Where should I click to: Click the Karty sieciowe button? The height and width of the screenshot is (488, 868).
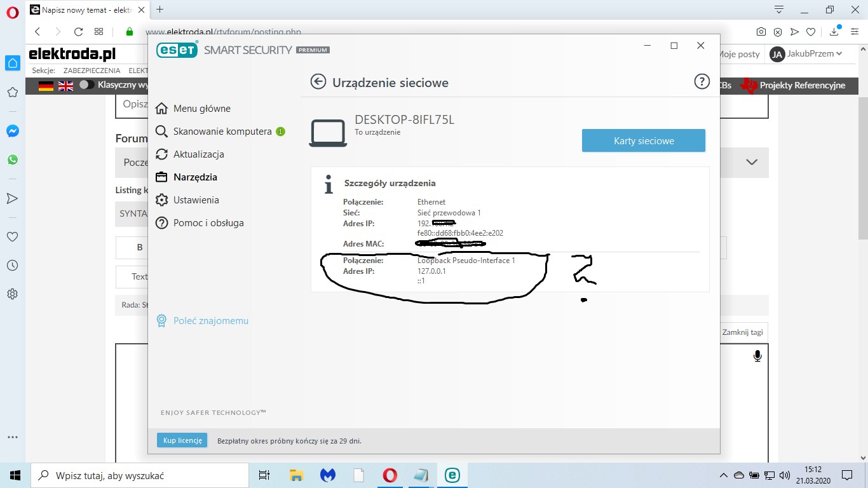[643, 140]
